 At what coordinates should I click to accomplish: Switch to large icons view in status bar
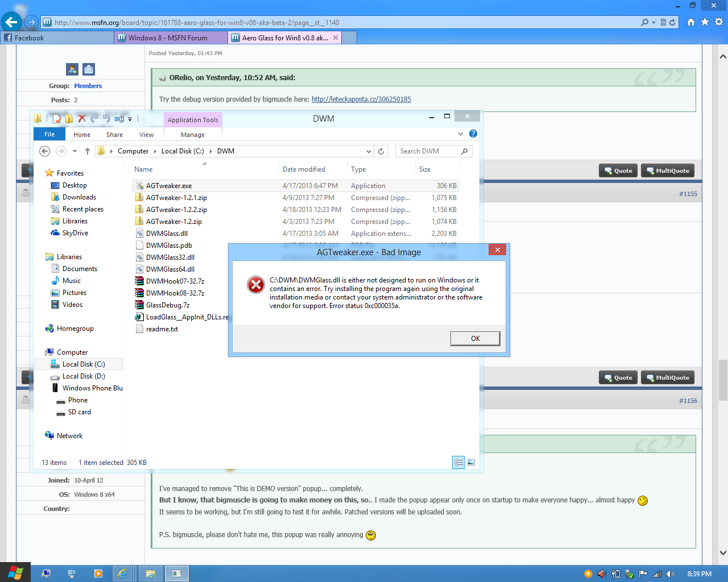(471, 463)
